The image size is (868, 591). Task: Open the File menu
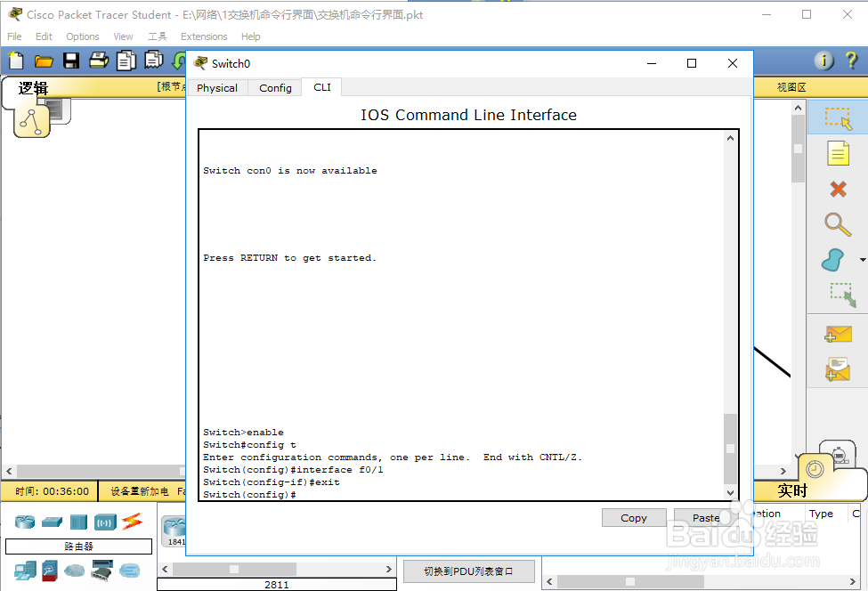pyautogui.click(x=14, y=36)
